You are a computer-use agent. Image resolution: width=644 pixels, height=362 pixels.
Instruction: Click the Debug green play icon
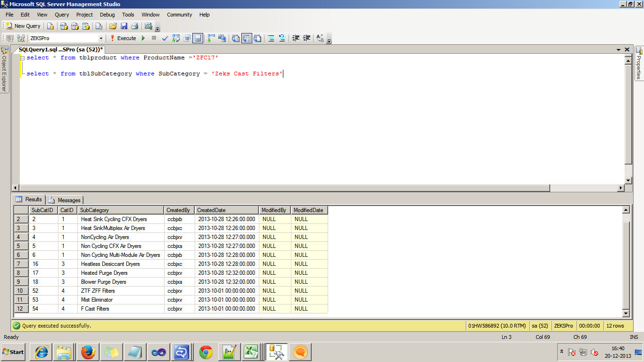click(143, 38)
